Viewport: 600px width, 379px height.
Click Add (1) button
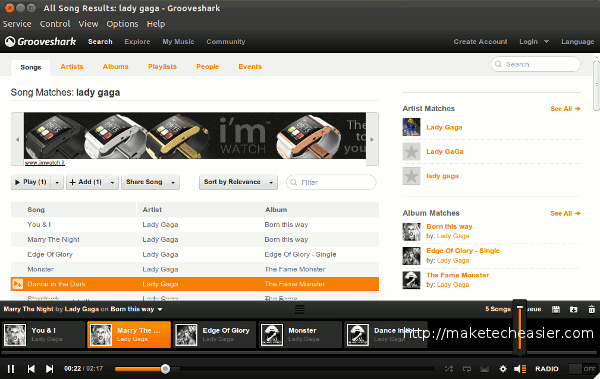[86, 182]
